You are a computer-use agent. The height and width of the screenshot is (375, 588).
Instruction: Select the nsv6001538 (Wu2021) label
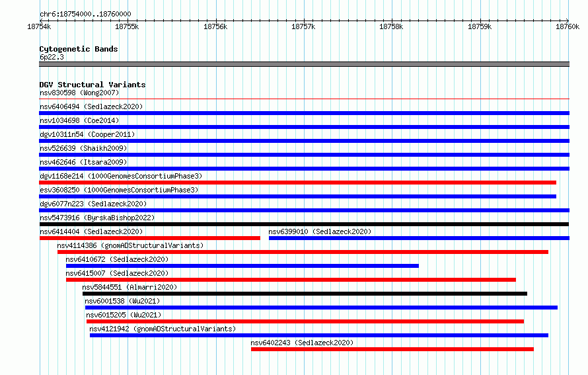point(122,301)
